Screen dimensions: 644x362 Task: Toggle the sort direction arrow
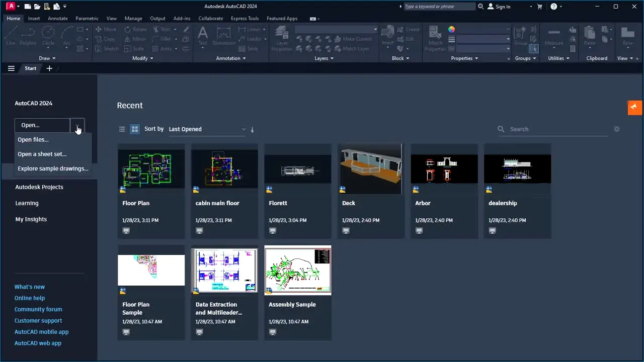pyautogui.click(x=252, y=130)
